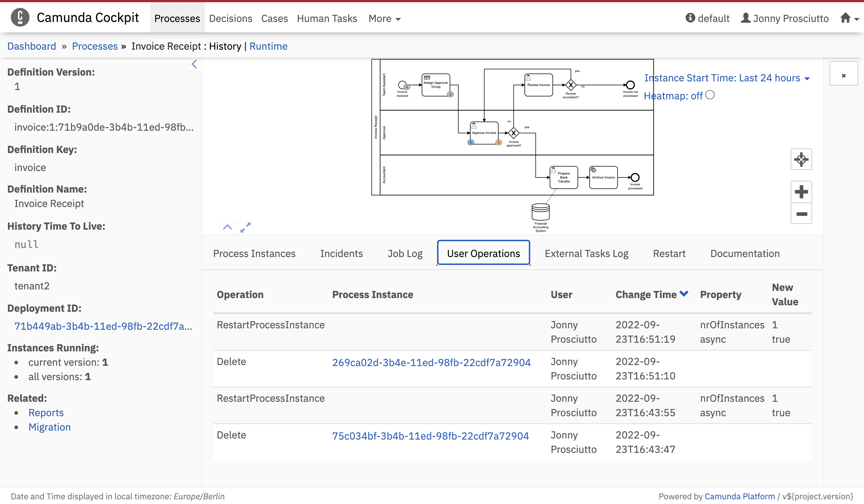Open Camunda Platform link in footer
This screenshot has width=864, height=504.
pyautogui.click(x=740, y=496)
